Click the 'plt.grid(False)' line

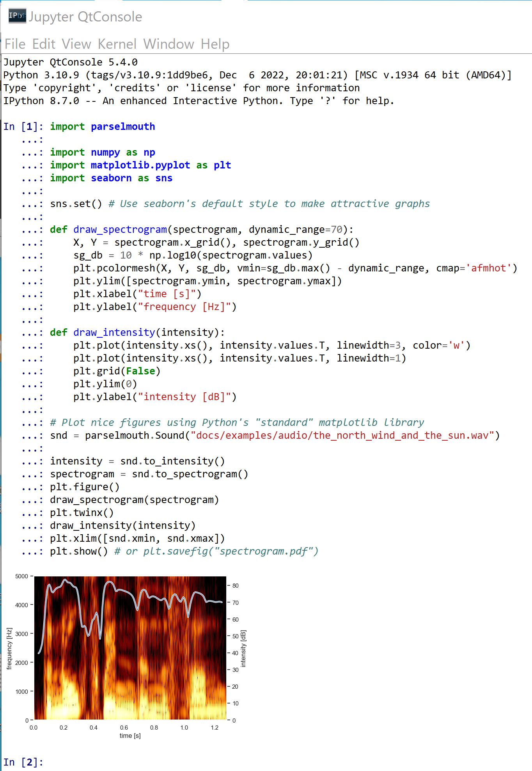[117, 371]
